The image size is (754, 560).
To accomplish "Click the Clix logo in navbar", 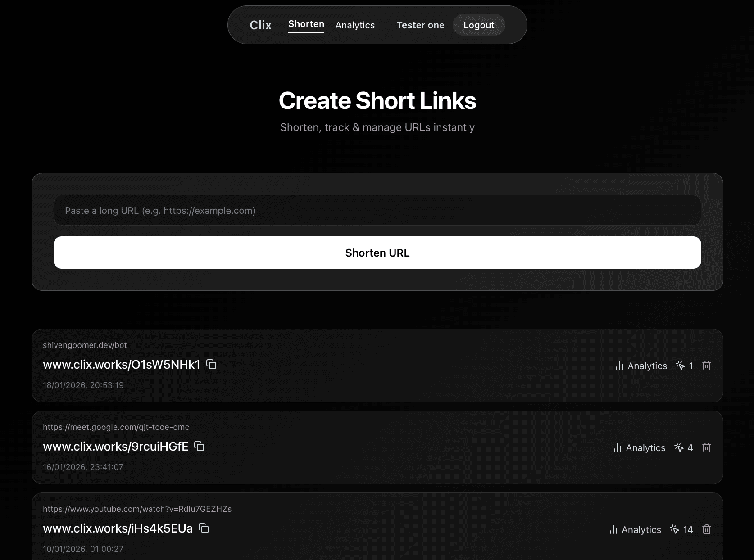I will (260, 25).
